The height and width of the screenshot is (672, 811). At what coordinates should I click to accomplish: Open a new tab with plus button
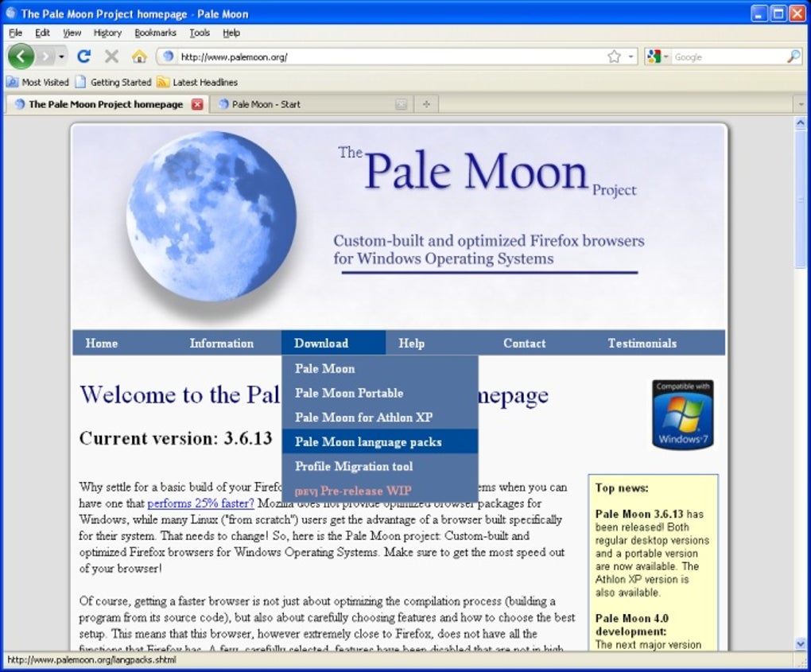(x=426, y=104)
